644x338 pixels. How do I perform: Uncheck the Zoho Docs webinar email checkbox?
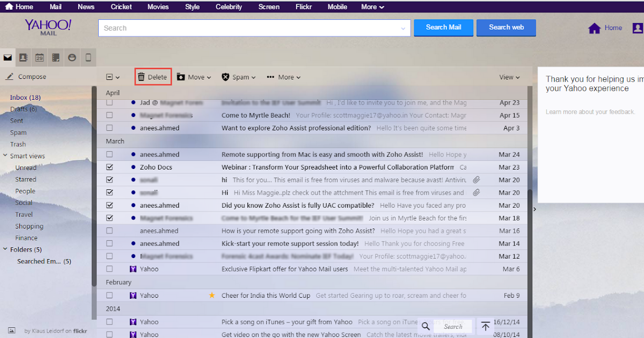(x=109, y=167)
